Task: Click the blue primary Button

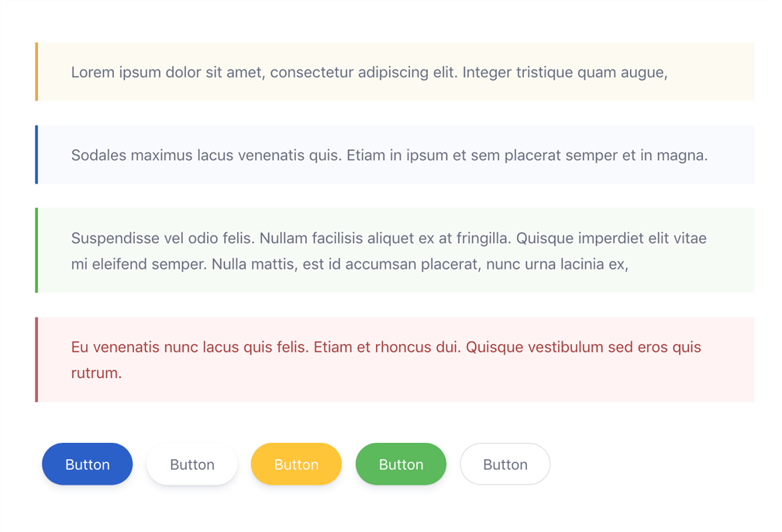Action: point(87,464)
